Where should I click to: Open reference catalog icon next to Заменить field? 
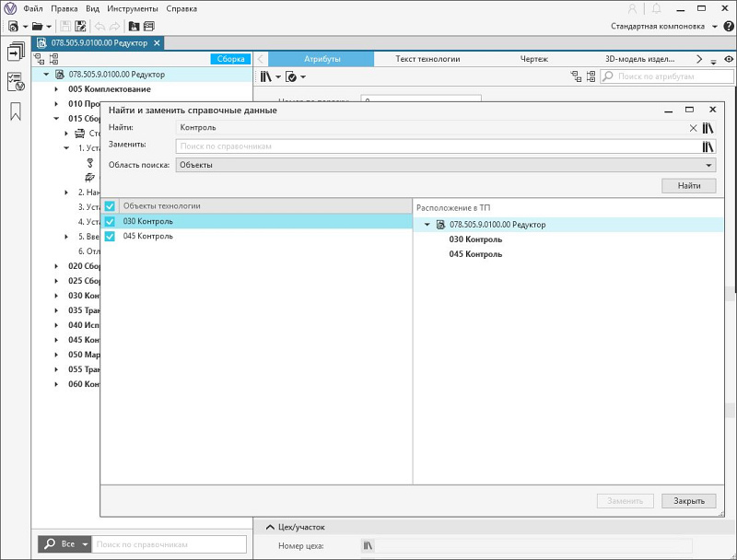(708, 146)
